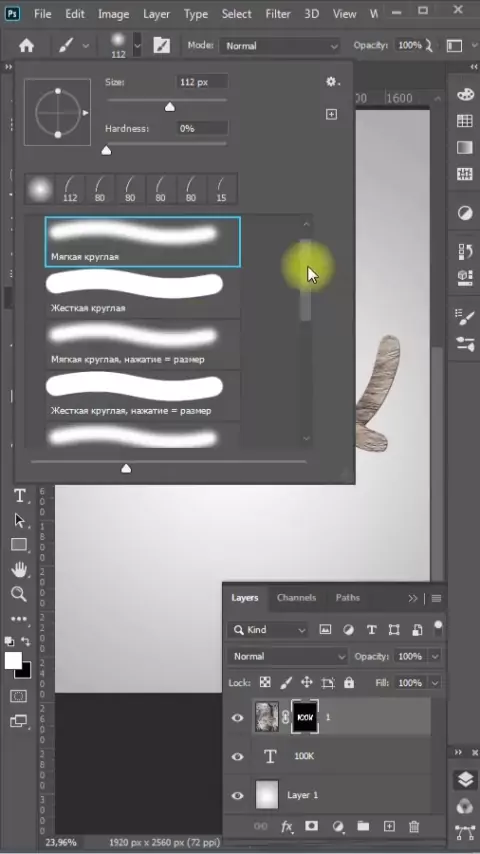Image resolution: width=480 pixels, height=854 pixels.
Task: Toggle visibility of Layer 1
Action: click(x=238, y=795)
